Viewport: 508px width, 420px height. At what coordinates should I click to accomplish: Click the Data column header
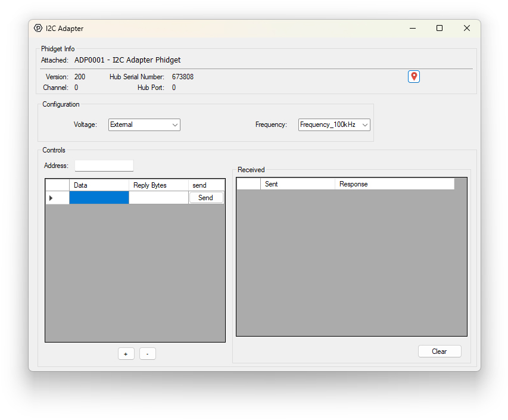click(99, 185)
